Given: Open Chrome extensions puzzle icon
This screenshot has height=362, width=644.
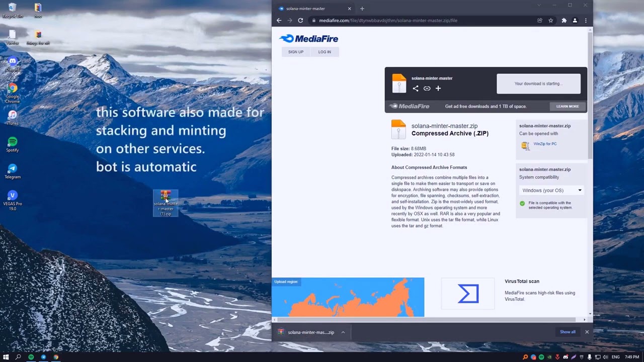Looking at the screenshot, I should click(x=564, y=21).
